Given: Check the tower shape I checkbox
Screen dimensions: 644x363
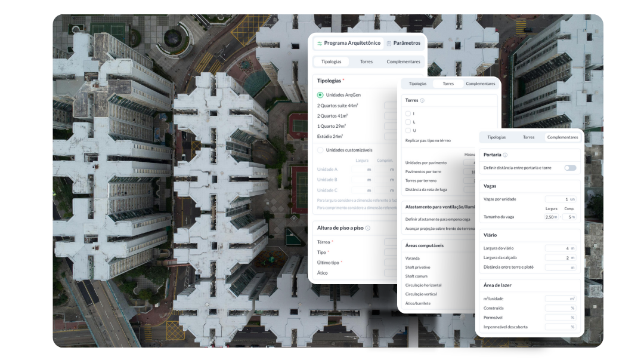Looking at the screenshot, I should pyautogui.click(x=408, y=113).
